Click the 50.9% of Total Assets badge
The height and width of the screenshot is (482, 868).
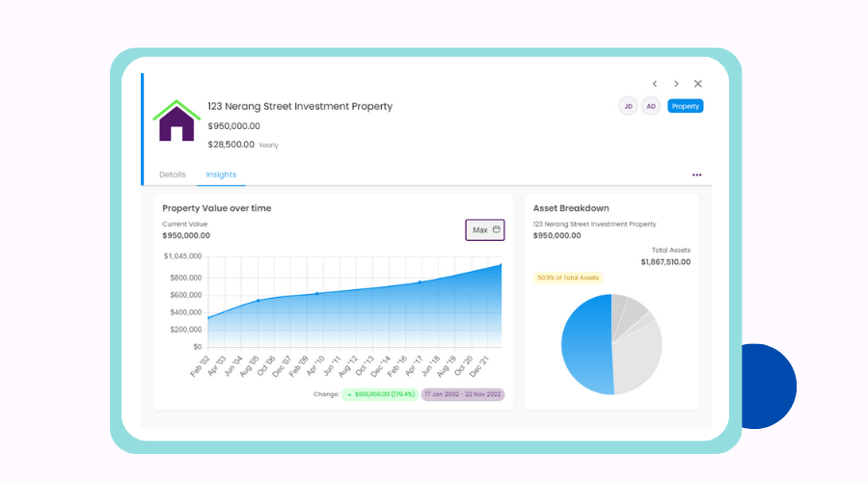[568, 278]
